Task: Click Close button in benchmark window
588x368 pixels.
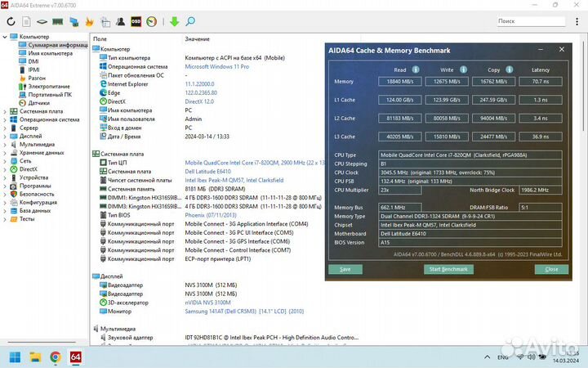Action: 551,269
